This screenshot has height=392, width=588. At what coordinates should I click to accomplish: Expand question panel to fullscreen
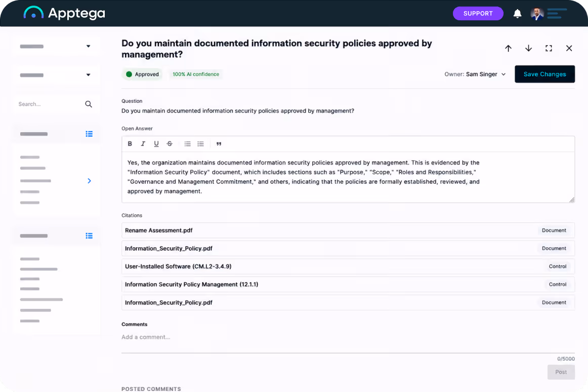(x=549, y=49)
